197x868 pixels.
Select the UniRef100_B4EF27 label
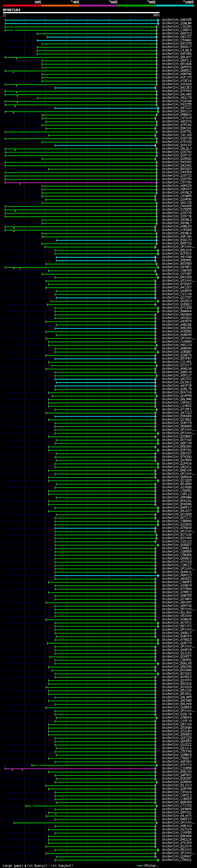(x=177, y=819)
